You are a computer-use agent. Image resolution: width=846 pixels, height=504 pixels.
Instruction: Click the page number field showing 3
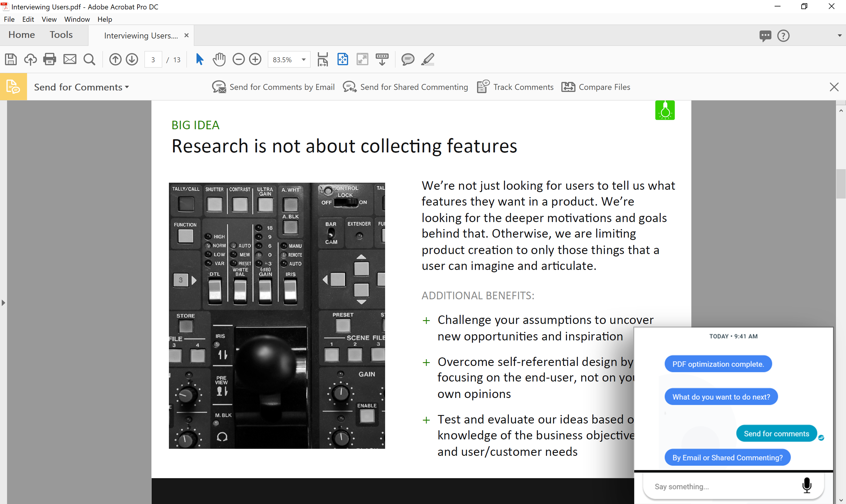click(x=153, y=60)
